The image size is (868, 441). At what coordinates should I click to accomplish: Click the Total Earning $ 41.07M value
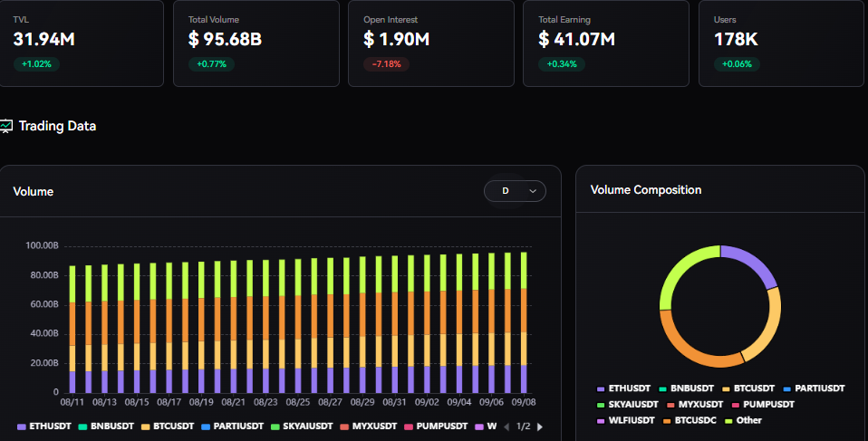[x=576, y=39]
